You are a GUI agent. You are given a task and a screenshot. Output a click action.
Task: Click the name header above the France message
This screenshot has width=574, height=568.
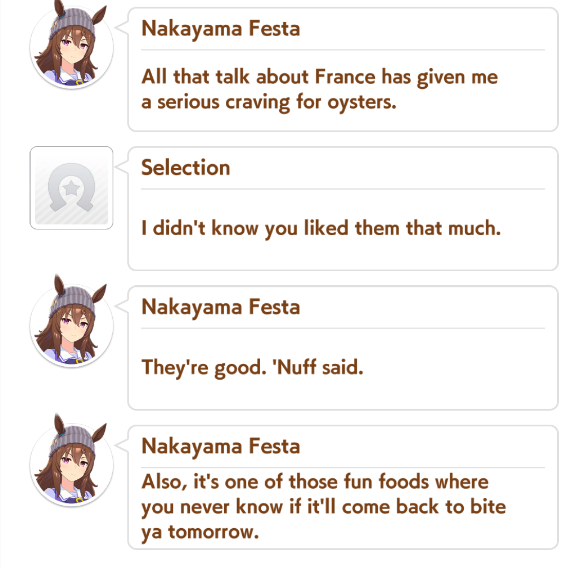[x=221, y=29]
